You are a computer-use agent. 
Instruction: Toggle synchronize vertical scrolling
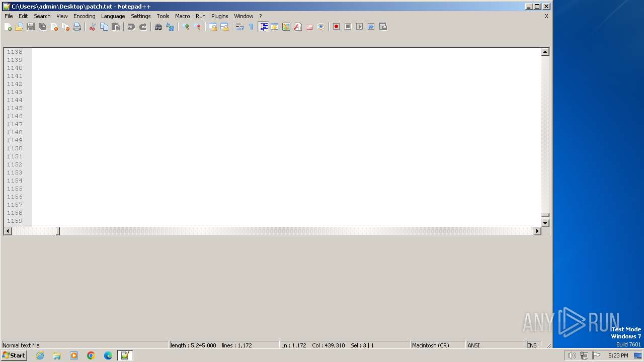click(x=213, y=27)
